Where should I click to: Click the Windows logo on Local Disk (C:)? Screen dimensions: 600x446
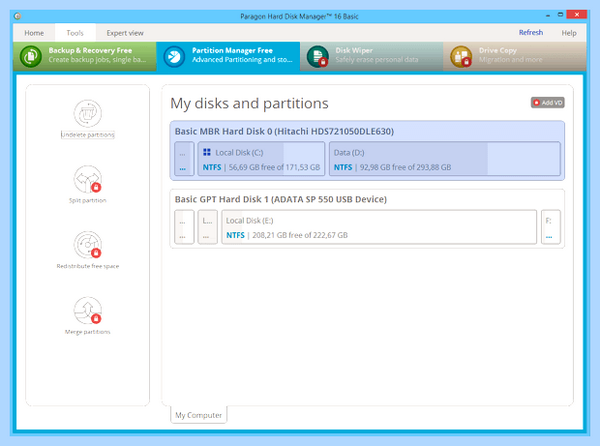(x=207, y=152)
